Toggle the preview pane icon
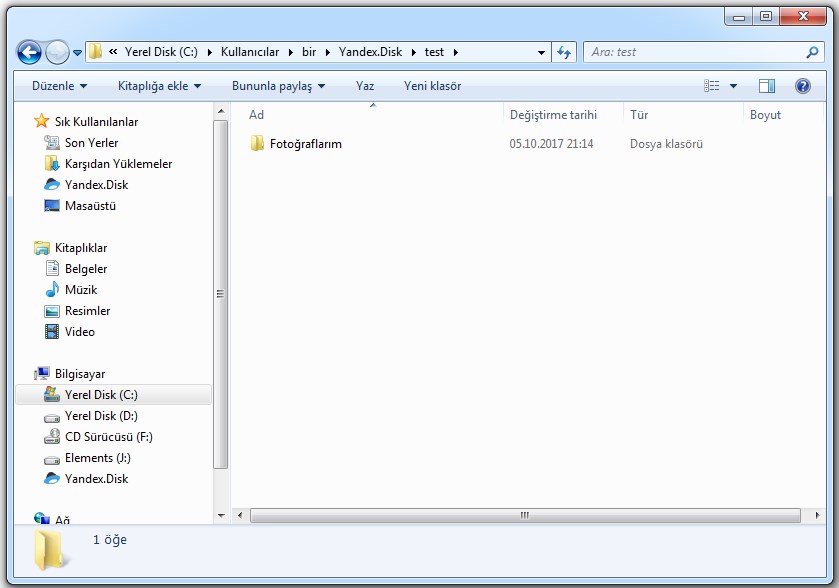The height and width of the screenshot is (588, 839). click(x=767, y=86)
